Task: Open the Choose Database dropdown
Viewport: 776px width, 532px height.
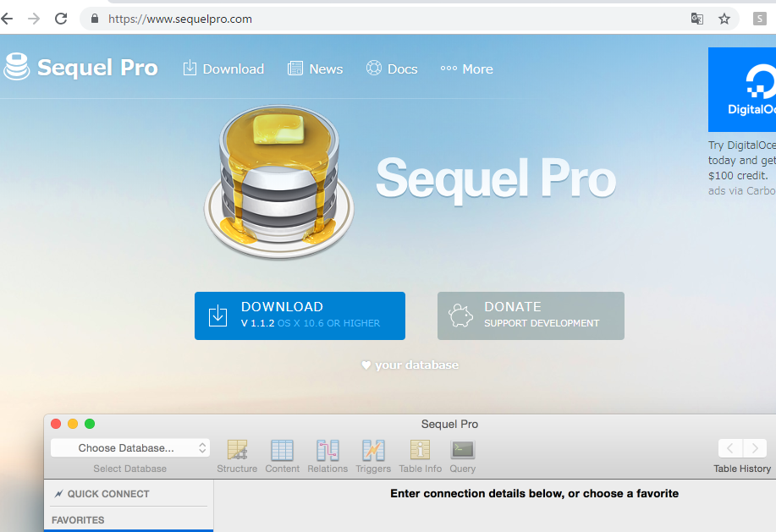Action: coord(129,448)
